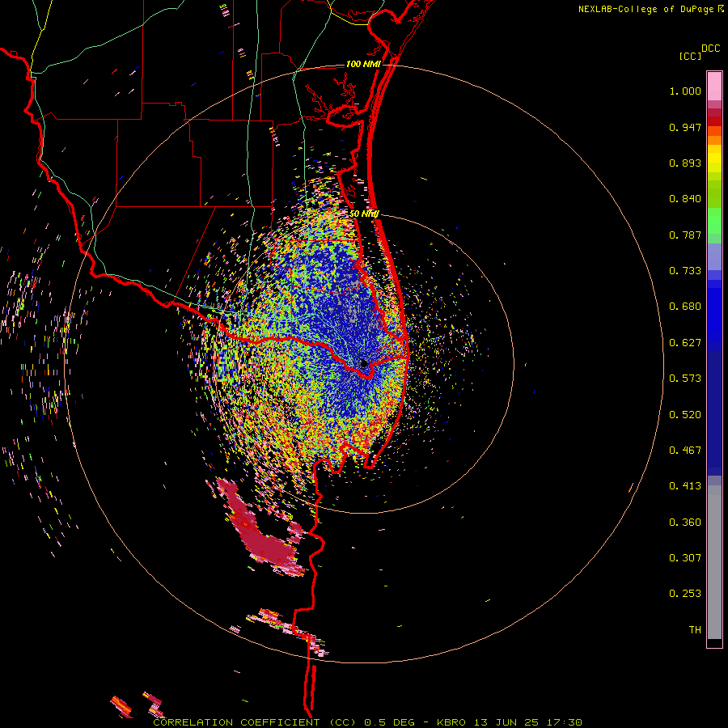
Task: Click the 50 NMI range ring label
Action: point(364,214)
